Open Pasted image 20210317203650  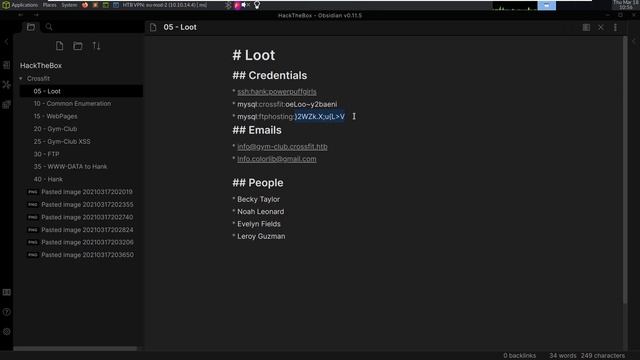(81, 255)
